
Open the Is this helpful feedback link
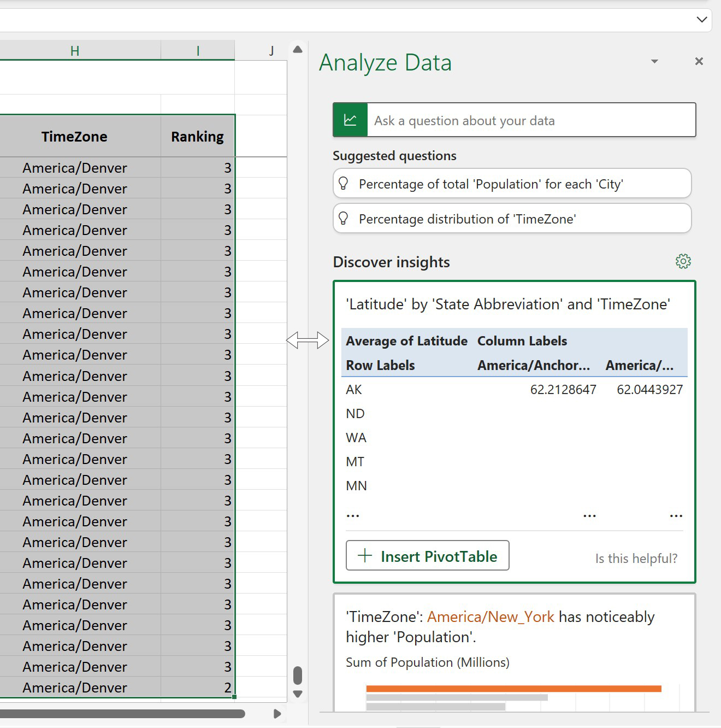636,558
